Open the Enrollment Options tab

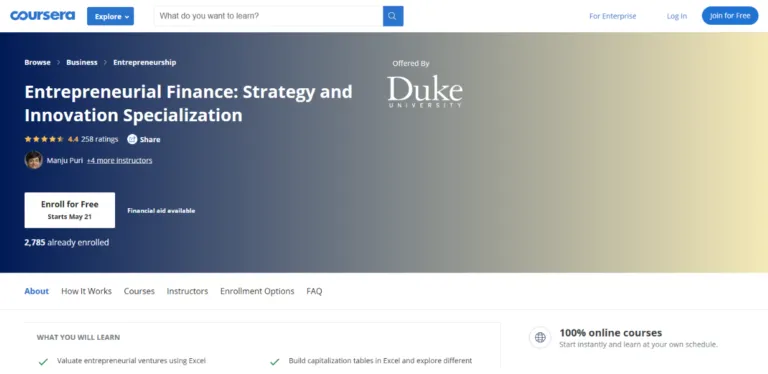pyautogui.click(x=257, y=291)
